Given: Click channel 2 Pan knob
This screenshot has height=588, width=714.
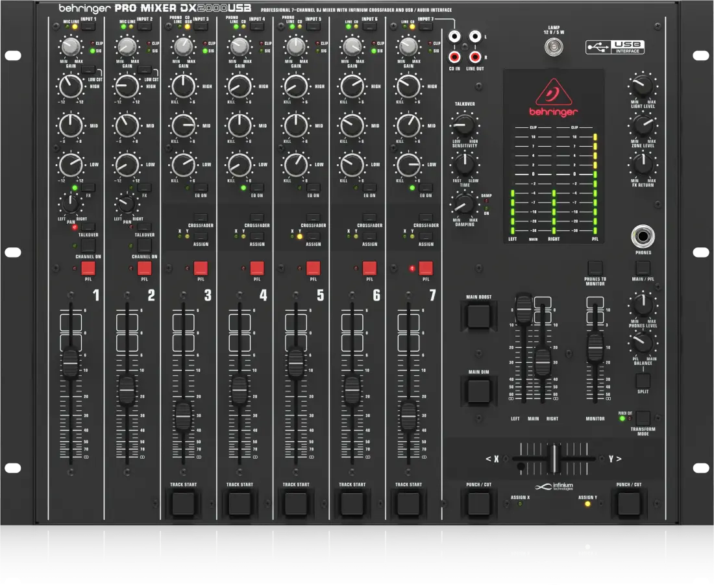Looking at the screenshot, I should pos(127,204).
